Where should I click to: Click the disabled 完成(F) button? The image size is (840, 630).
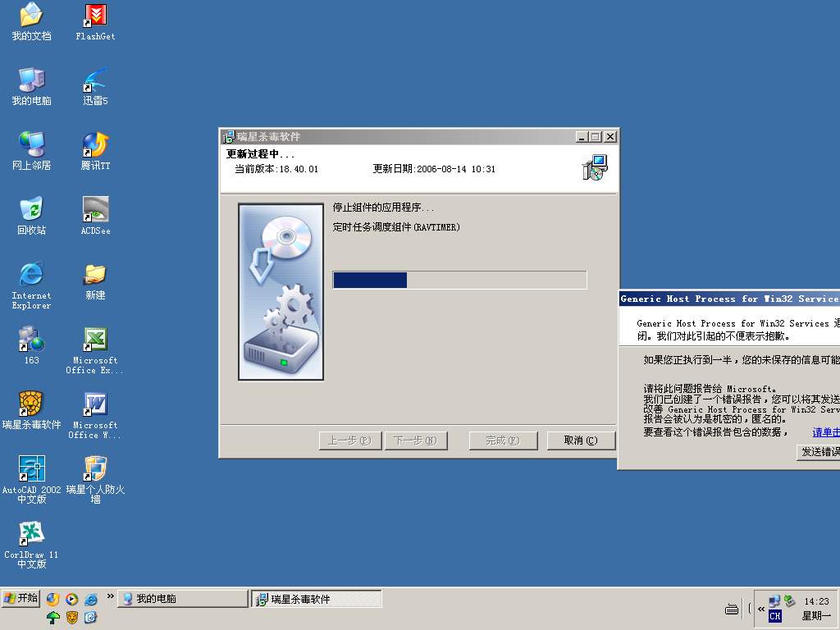pos(503,441)
